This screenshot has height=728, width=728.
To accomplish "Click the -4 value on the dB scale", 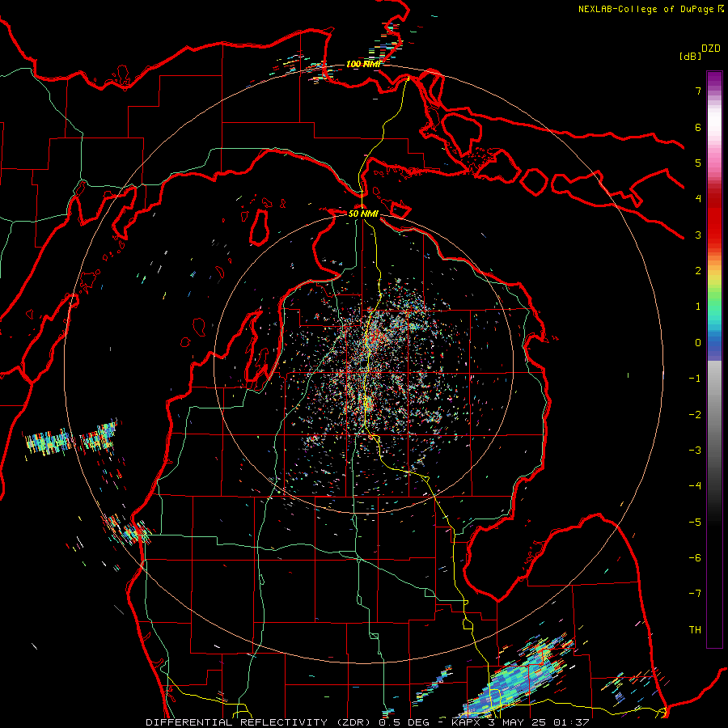I will [695, 486].
